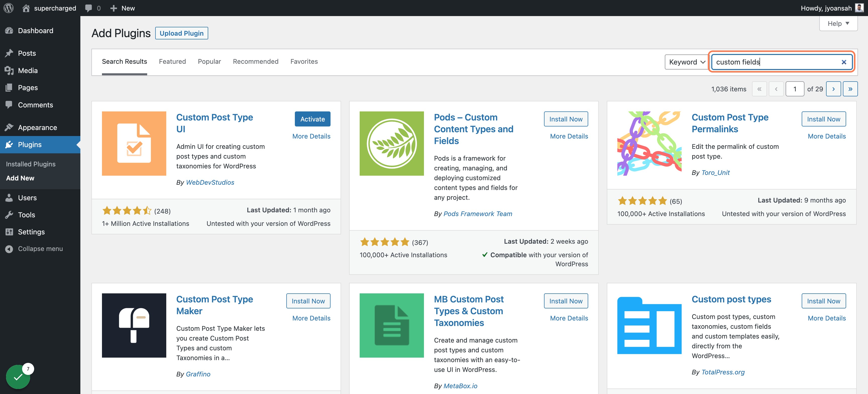
Task: Open the WebDevStudios author link
Action: (x=210, y=182)
